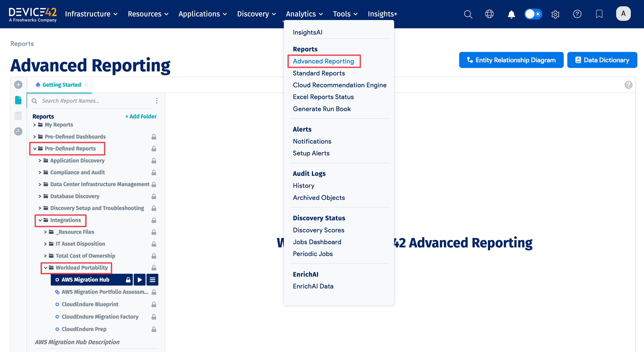The image size is (644, 352).
Task: Open Jobs Dashboard menu entry
Action: tap(317, 242)
